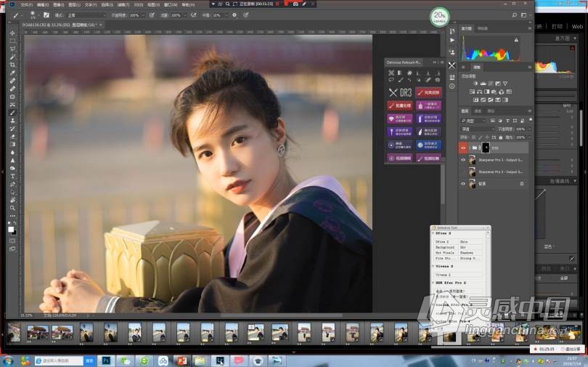Open the File menu
The height and width of the screenshot is (367, 588).
(x=26, y=5)
